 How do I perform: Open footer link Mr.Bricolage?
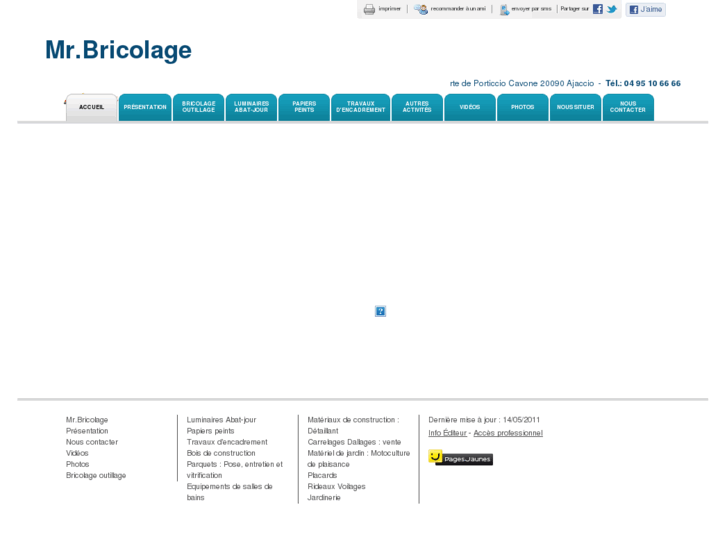point(87,420)
